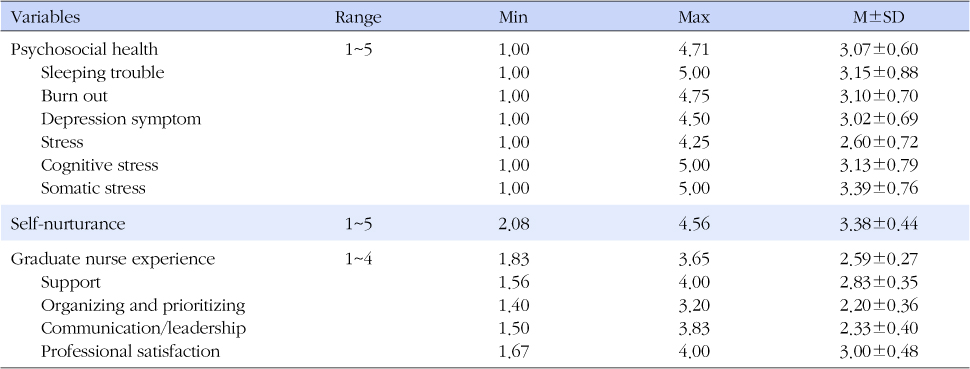970x369 pixels.
Task: Click the highlighted Self-nurturance row label
Action: pos(67,224)
